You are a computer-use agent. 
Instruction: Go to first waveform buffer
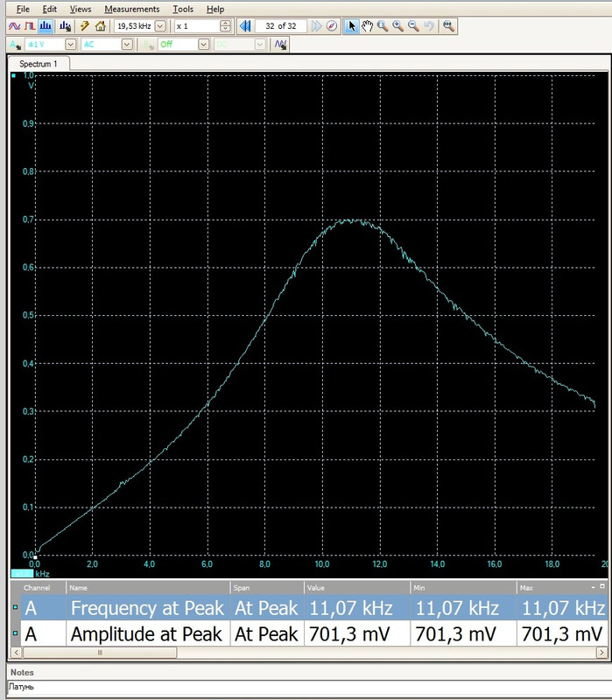245,26
